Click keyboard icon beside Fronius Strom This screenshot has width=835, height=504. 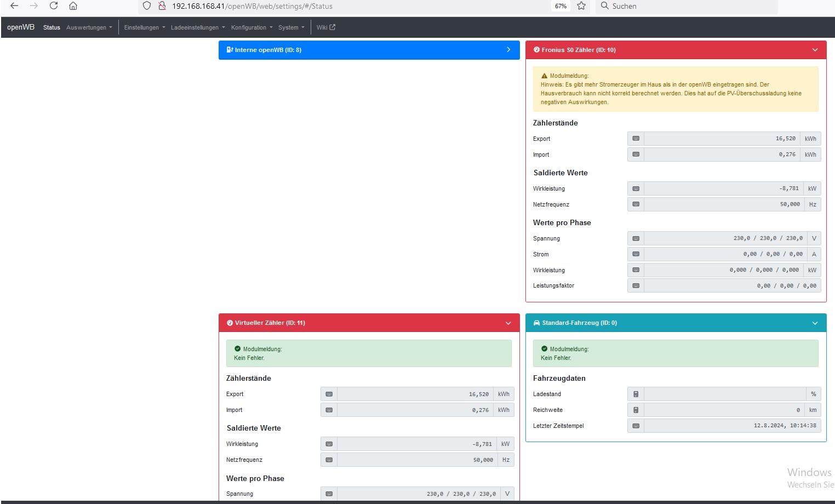pyautogui.click(x=636, y=254)
